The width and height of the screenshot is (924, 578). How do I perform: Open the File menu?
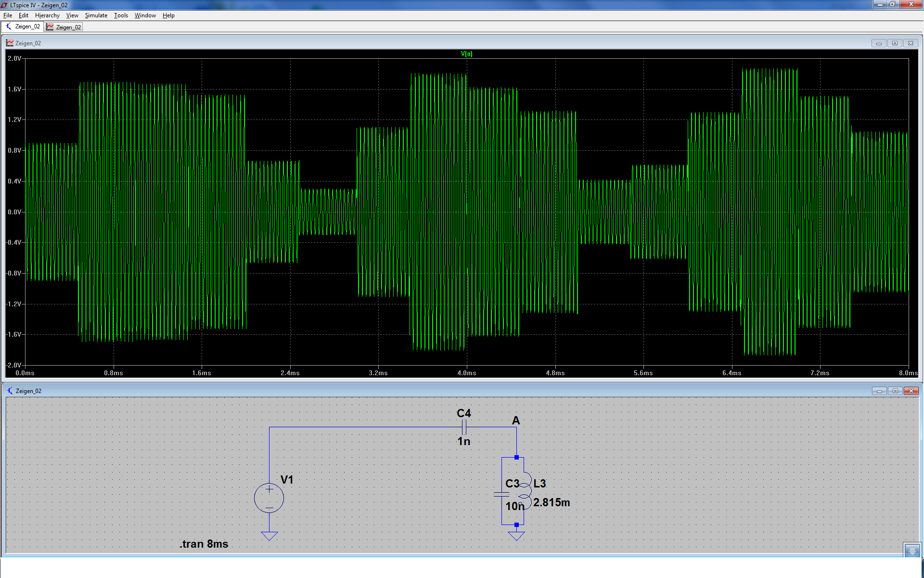pyautogui.click(x=8, y=15)
